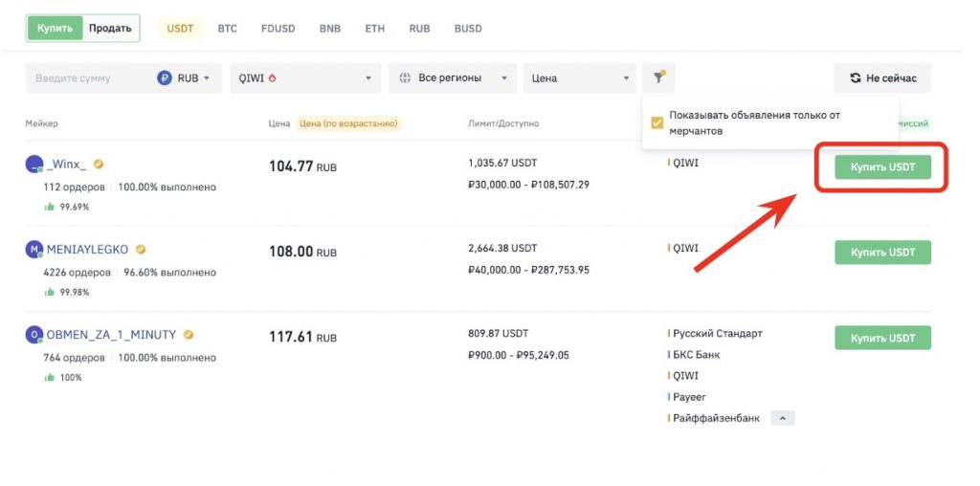Image resolution: width=980 pixels, height=486 pixels.
Task: Click the '2,664.38 USDT' available amount
Action: pos(502,249)
